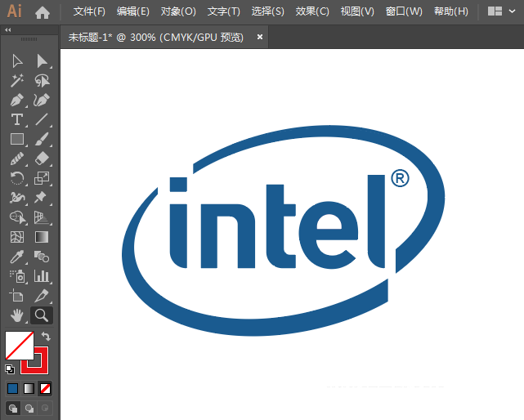
Task: Open the arrange documents layout dropdown
Action: tap(501, 11)
